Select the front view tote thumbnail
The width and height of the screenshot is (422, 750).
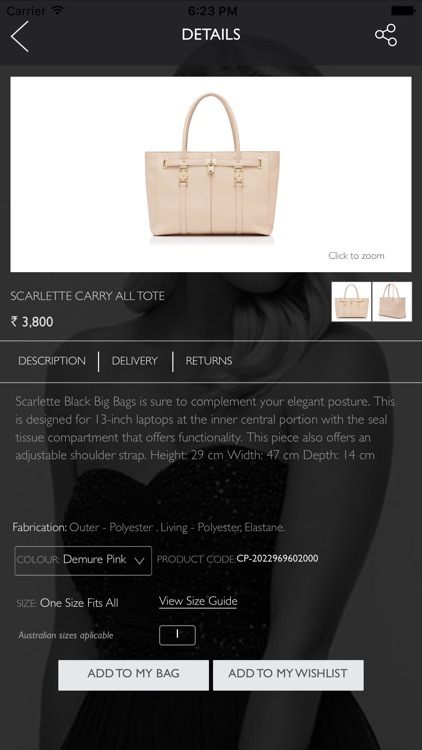pos(351,301)
